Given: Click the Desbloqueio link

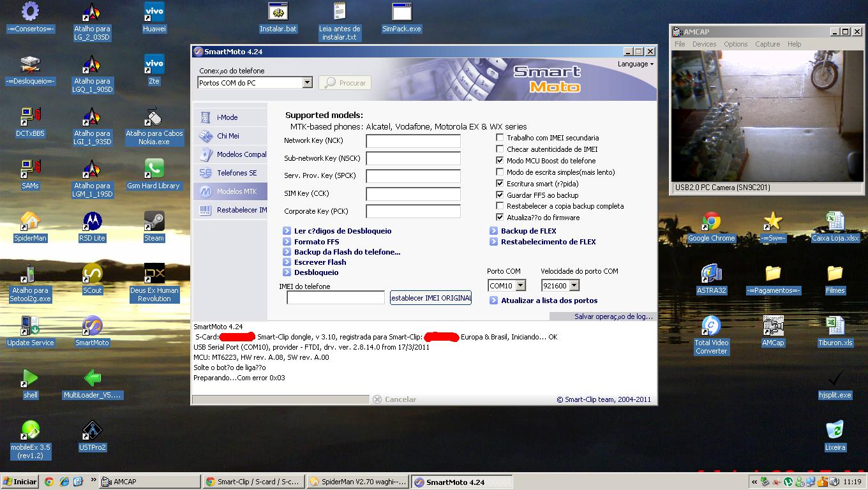Looking at the screenshot, I should pyautogui.click(x=316, y=272).
